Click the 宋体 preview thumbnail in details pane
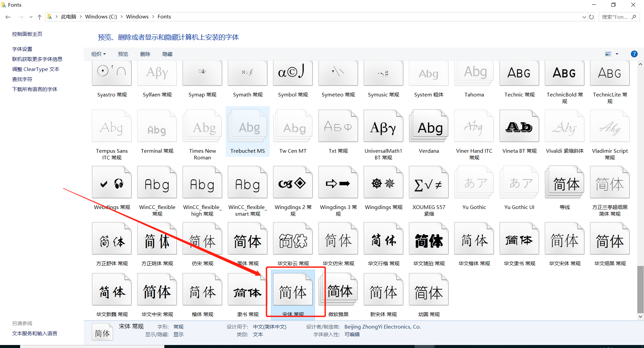This screenshot has height=348, width=644. click(x=102, y=332)
